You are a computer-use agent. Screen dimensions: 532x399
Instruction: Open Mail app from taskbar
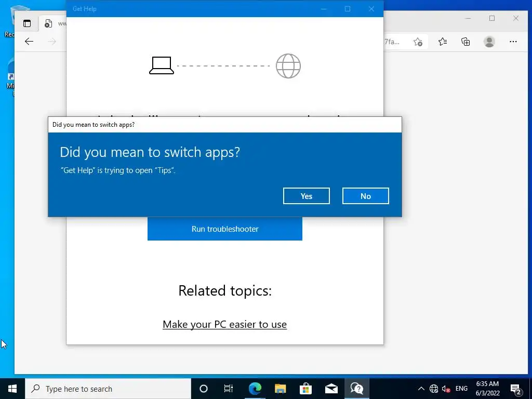331,389
